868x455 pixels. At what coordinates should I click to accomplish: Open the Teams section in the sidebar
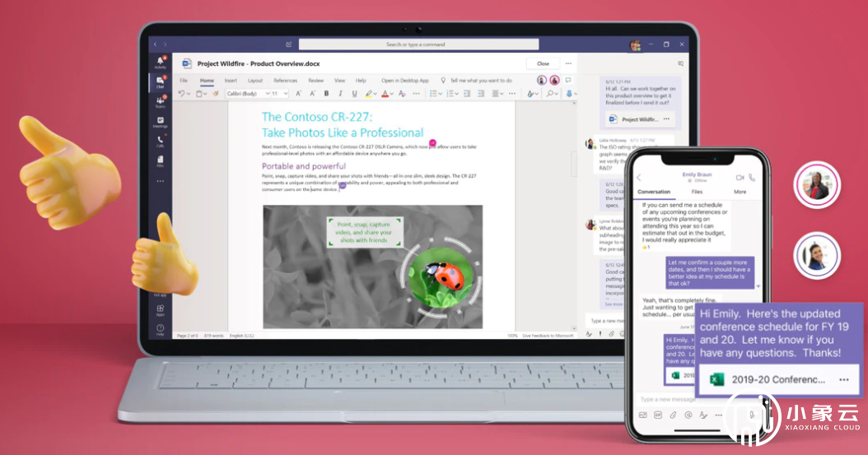pos(160,102)
